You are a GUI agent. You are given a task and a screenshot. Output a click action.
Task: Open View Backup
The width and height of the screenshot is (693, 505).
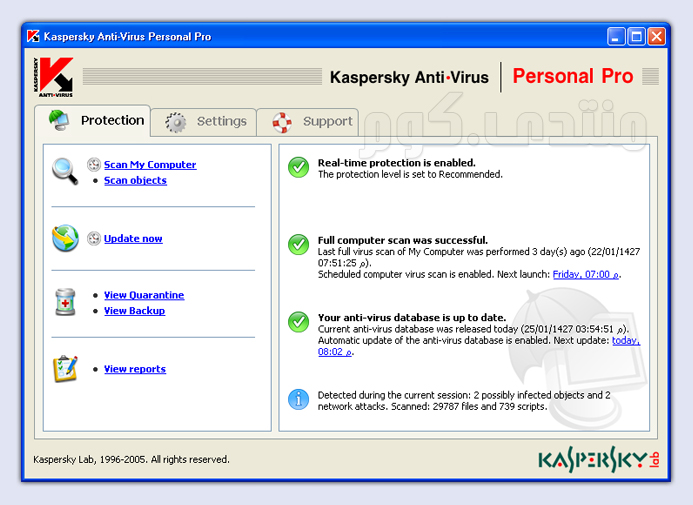coord(134,311)
